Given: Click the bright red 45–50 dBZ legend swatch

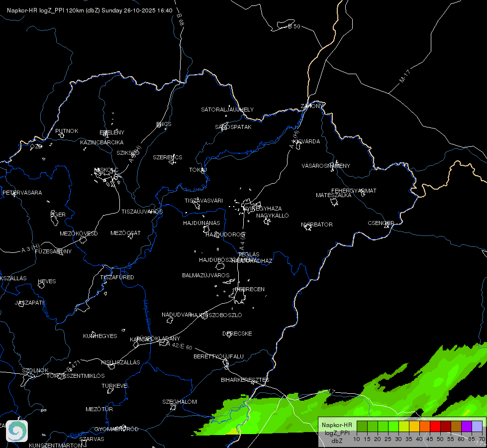Looking at the screenshot, I should (435, 426).
